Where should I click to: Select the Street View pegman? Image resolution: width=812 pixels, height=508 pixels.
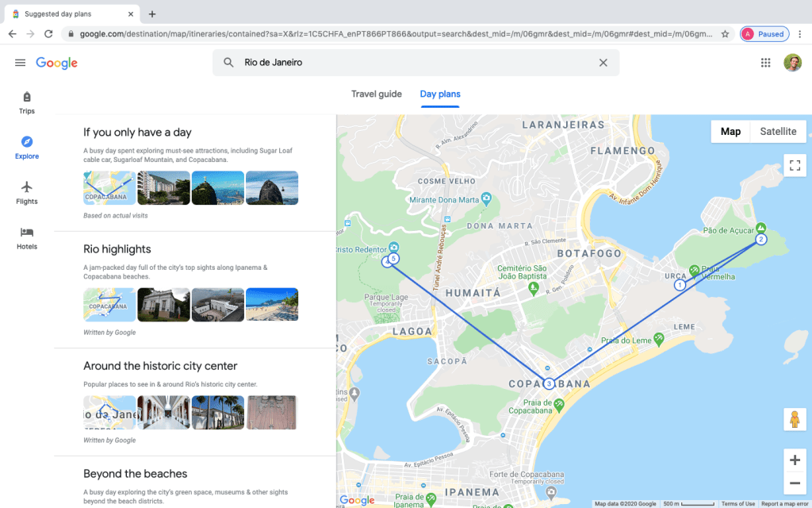click(x=795, y=419)
